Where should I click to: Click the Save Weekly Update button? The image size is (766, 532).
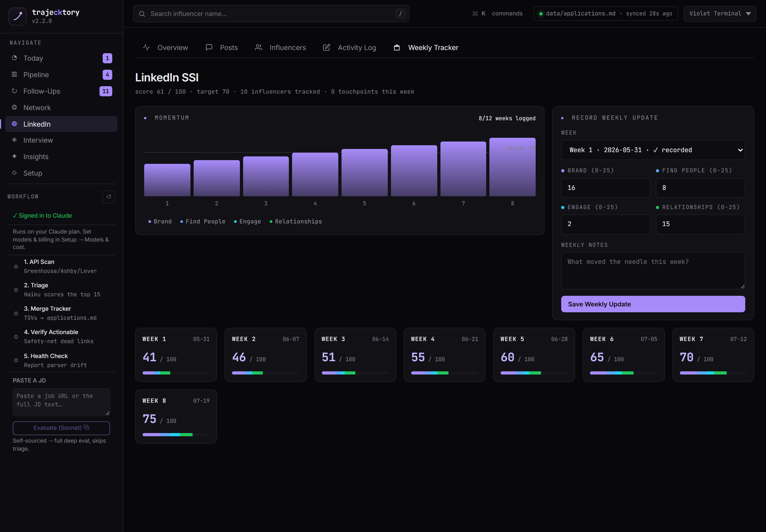(x=653, y=304)
